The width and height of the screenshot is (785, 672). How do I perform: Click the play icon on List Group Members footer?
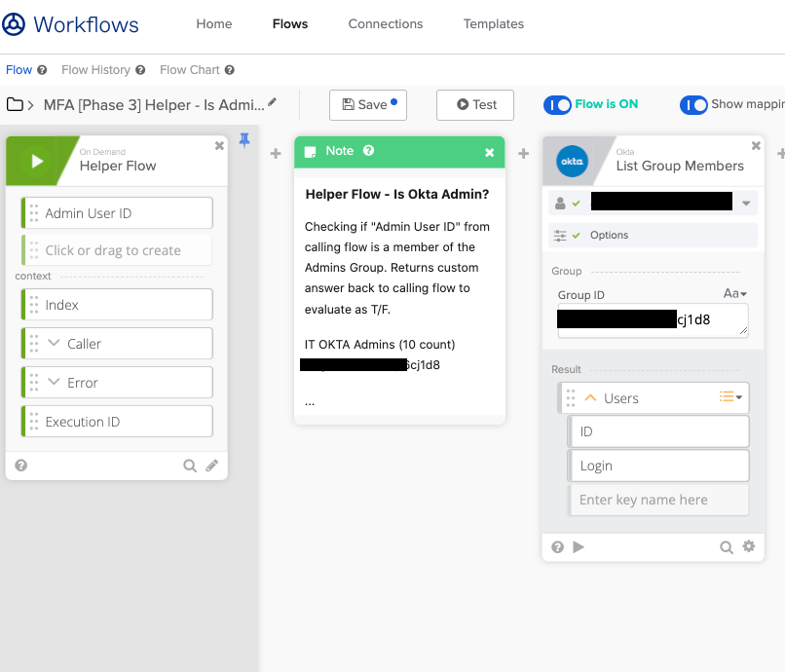click(x=579, y=547)
